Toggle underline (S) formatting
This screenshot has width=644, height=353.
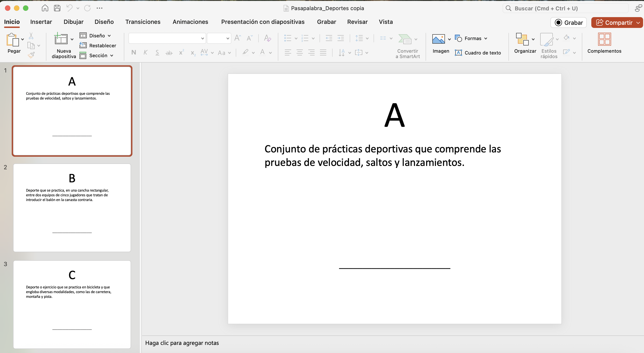(157, 52)
